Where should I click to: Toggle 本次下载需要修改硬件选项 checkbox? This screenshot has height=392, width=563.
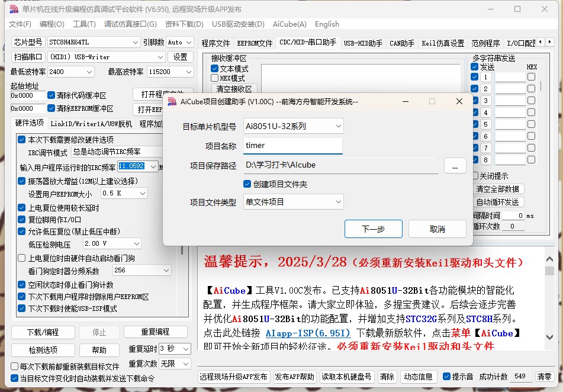click(x=21, y=139)
